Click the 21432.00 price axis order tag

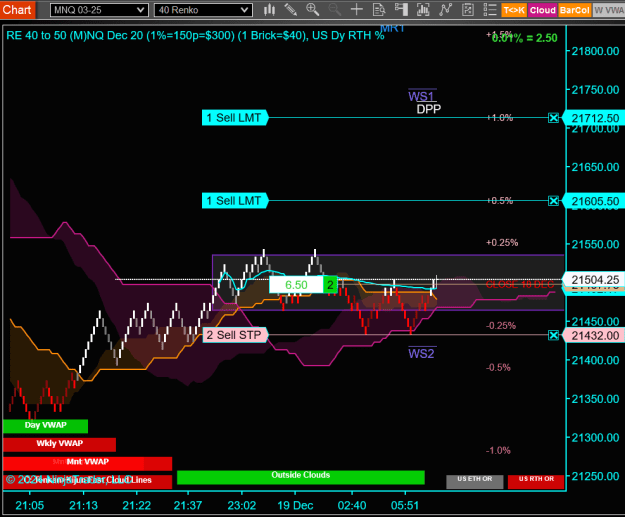(595, 335)
